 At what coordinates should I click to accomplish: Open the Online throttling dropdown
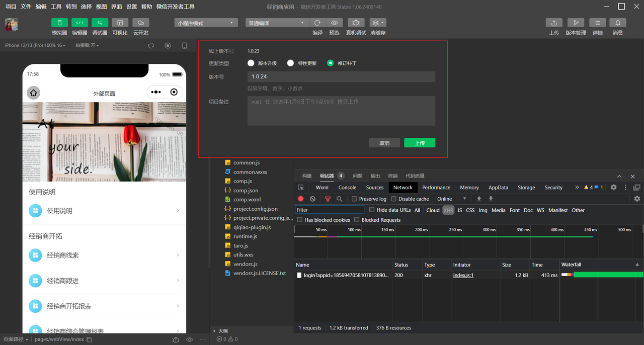tap(451, 199)
